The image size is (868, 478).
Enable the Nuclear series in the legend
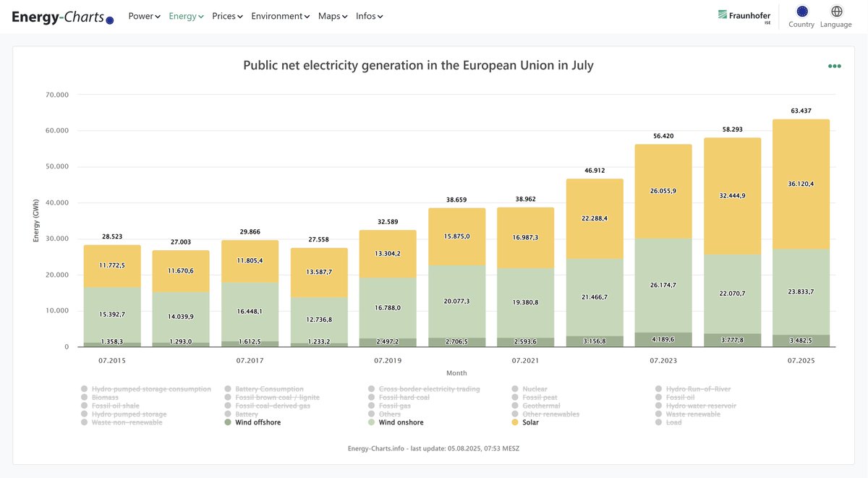point(535,388)
